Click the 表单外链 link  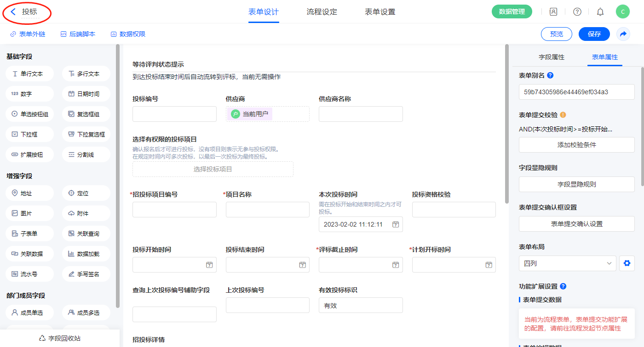pos(28,34)
